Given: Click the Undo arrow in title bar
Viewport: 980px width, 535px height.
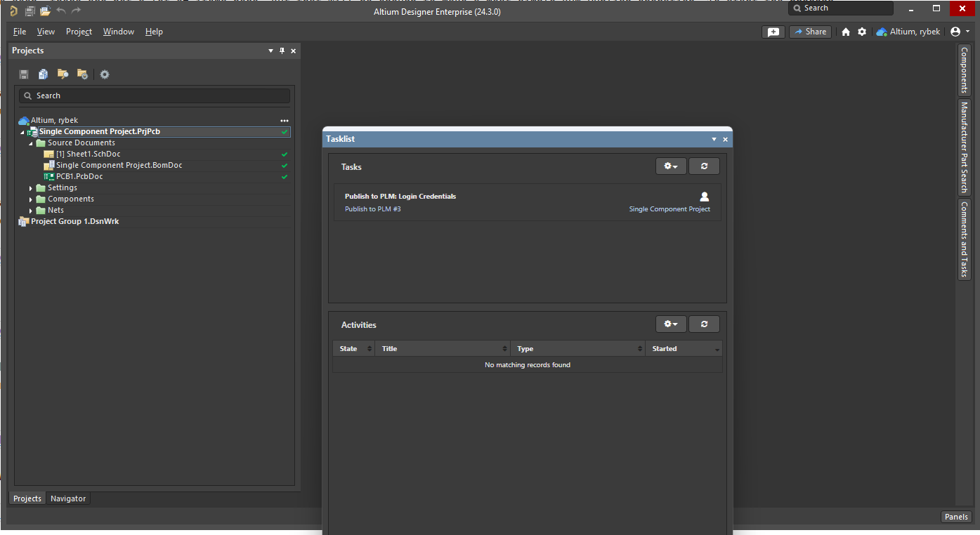Looking at the screenshot, I should [61, 11].
